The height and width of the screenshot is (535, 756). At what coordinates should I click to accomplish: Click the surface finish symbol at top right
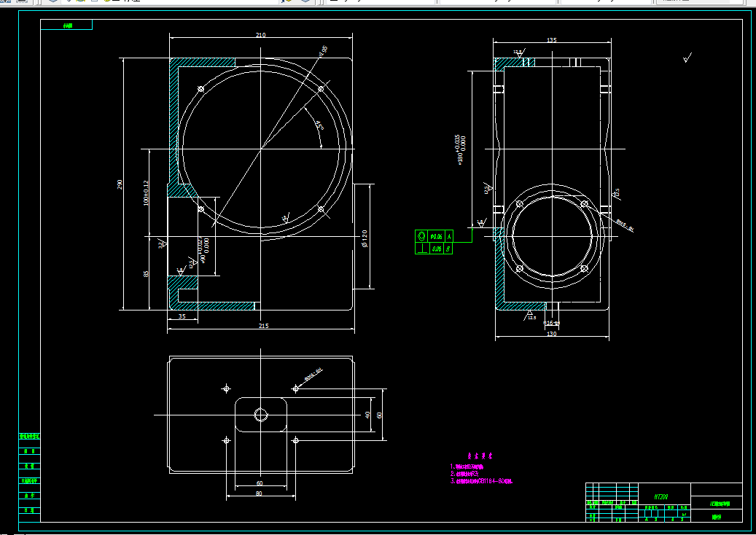point(687,58)
